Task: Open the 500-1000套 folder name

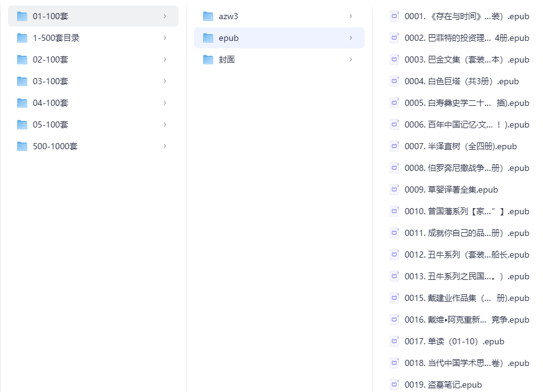Action: pyautogui.click(x=55, y=146)
